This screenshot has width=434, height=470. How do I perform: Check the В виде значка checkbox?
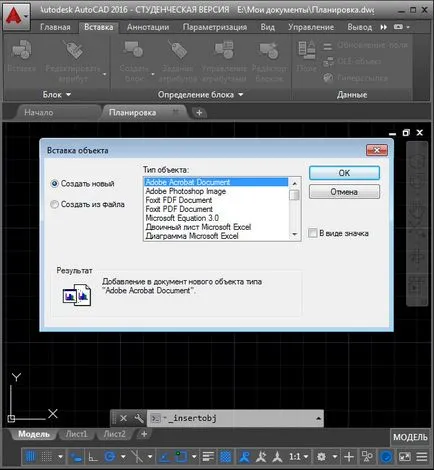(x=312, y=233)
